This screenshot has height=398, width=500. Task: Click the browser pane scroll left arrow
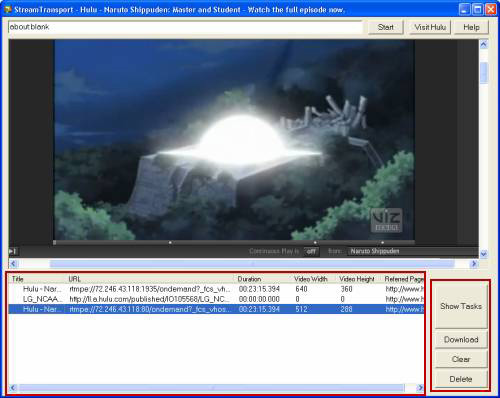tap(13, 264)
